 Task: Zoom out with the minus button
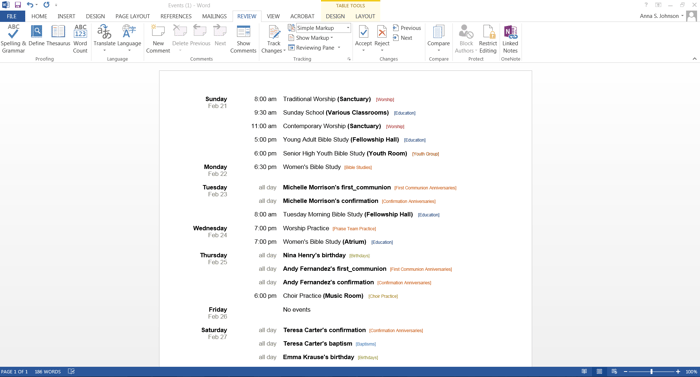point(625,372)
